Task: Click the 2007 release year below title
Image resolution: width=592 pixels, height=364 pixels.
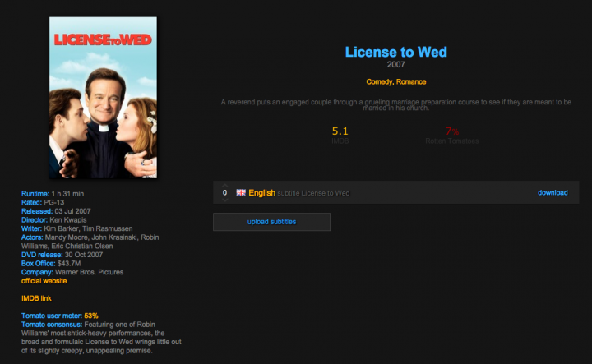Action: click(x=396, y=65)
